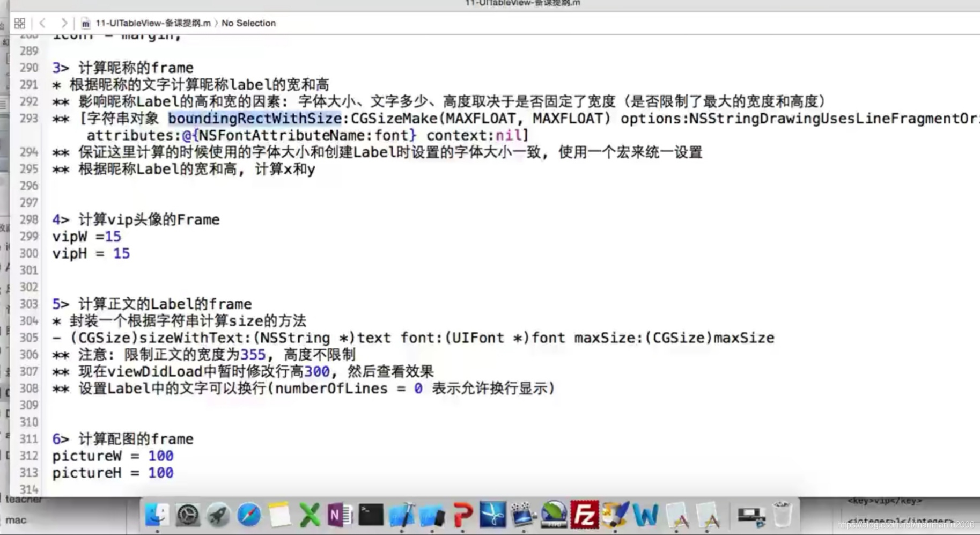Open the 11-UITableView file in jump bar

tap(153, 23)
